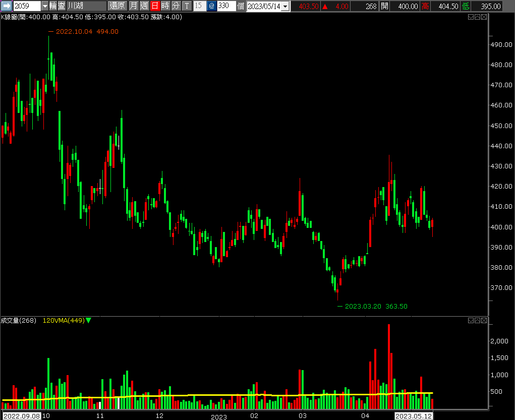This screenshot has width=515, height=420.
Task: Click the volume panel collapse-down icon
Action: tap(471, 320)
